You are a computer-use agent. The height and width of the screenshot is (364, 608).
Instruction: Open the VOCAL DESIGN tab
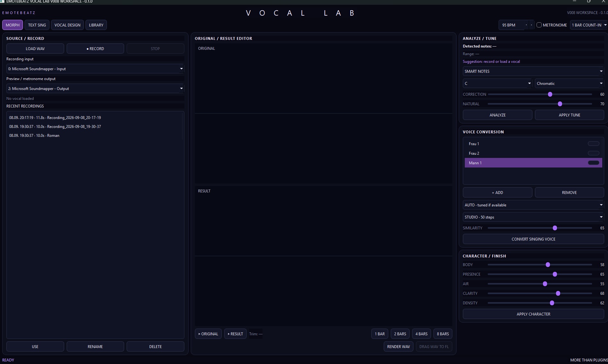(x=67, y=25)
